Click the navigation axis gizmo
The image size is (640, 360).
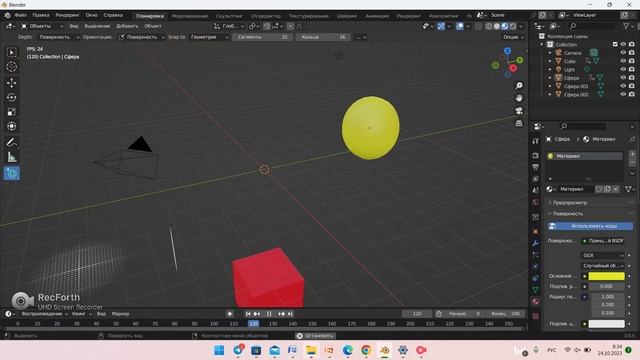pos(507,62)
